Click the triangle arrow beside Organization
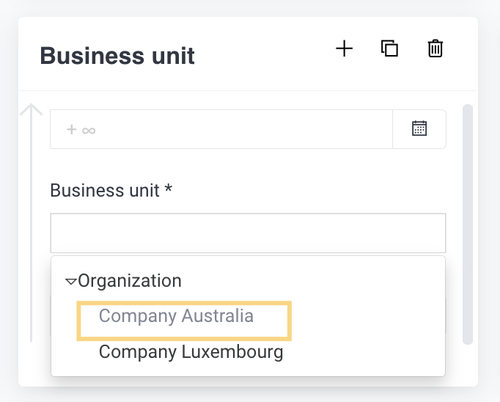 [71, 282]
